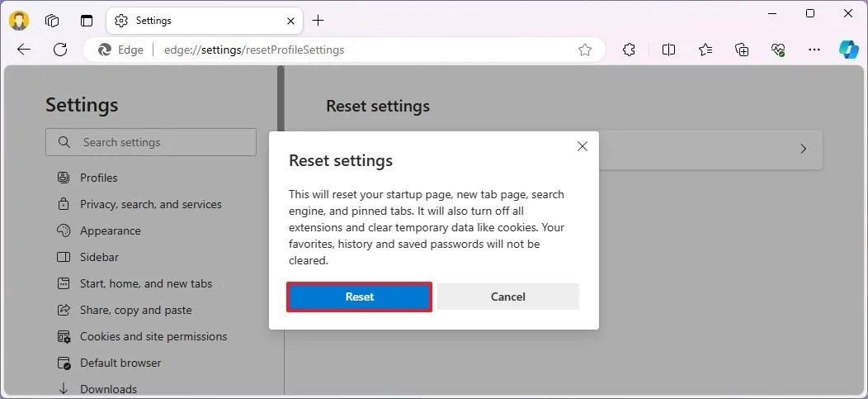
Task: Click the Default browser icon
Action: (64, 363)
